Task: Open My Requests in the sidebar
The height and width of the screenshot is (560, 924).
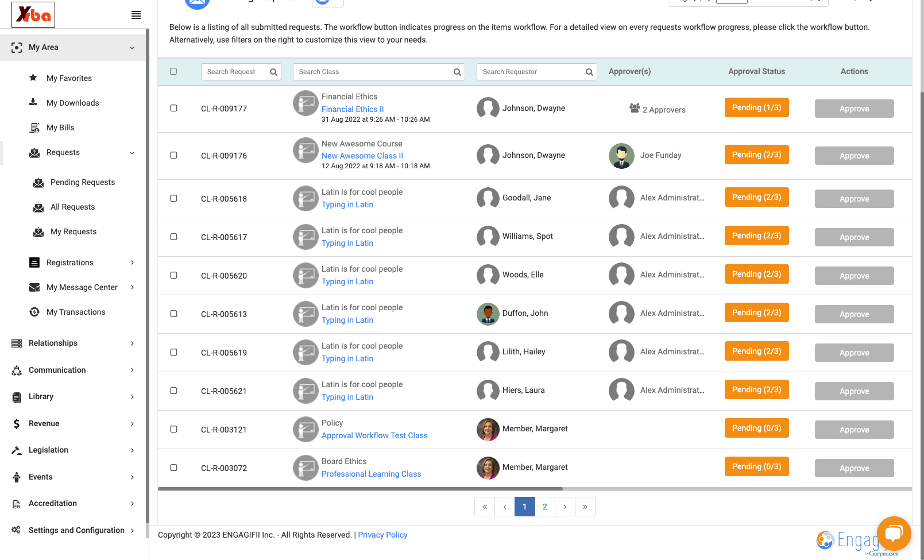Action: pos(74,231)
